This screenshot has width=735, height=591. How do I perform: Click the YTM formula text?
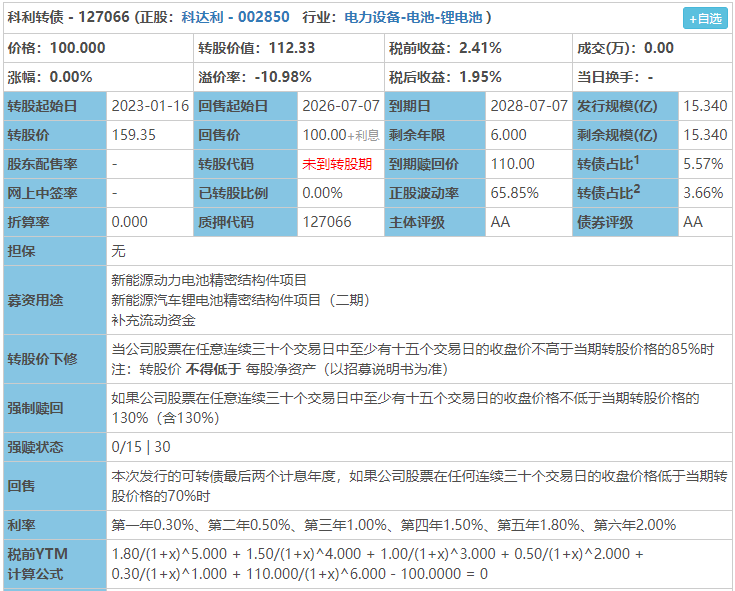pos(377,564)
